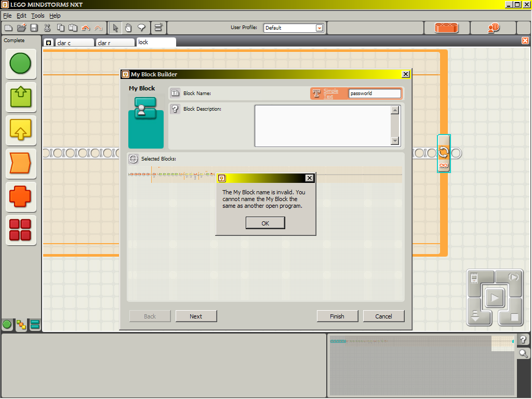Switch to the Custom palette tab
This screenshot has height=399, width=532.
pos(35,325)
